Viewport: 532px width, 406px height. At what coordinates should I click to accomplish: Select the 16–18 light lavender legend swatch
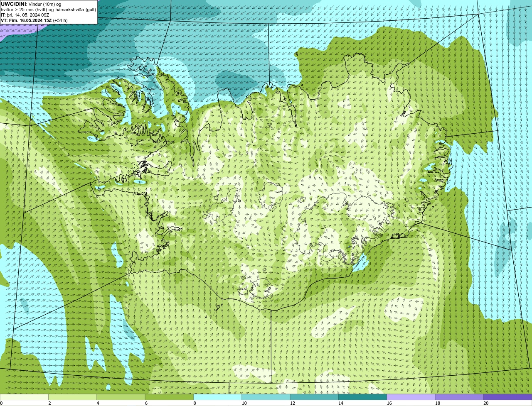click(x=411, y=397)
